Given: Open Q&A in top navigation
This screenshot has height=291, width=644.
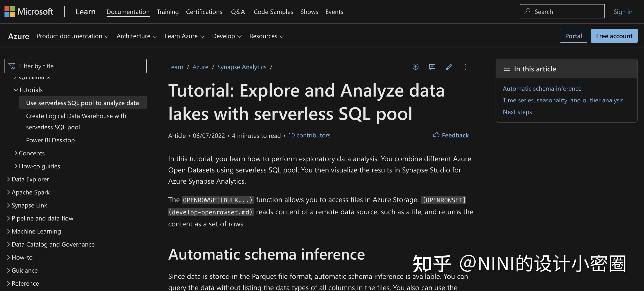Looking at the screenshot, I should 238,12.
